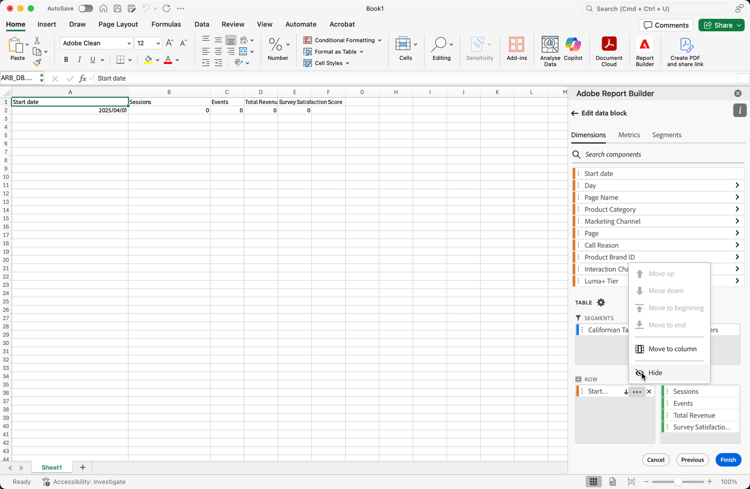Click the Search components field
750x489 pixels.
[658, 155]
